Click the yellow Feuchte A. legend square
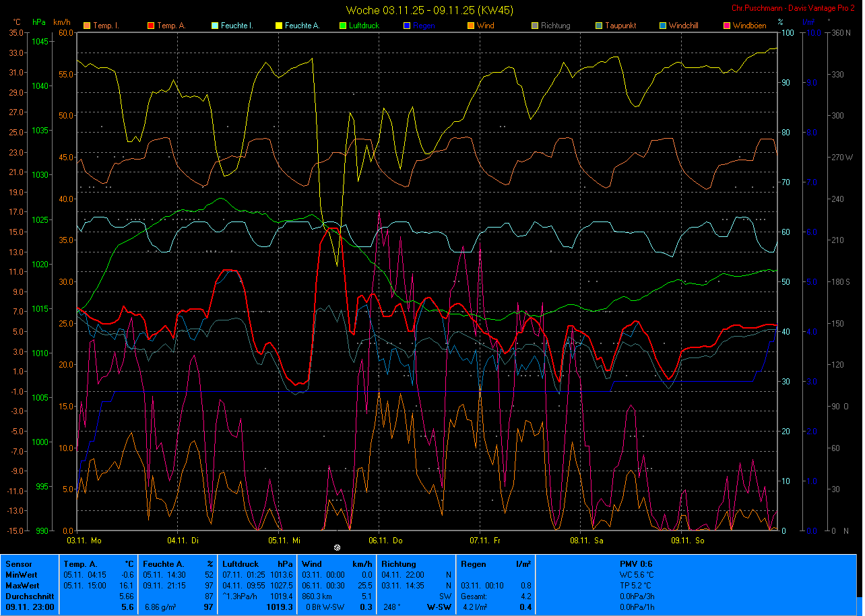 pyautogui.click(x=278, y=26)
